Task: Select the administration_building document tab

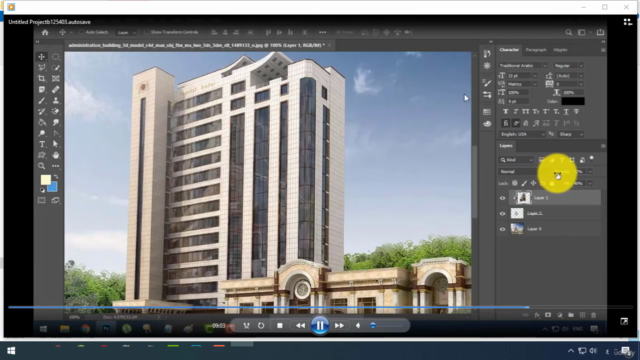Action: 197,45
